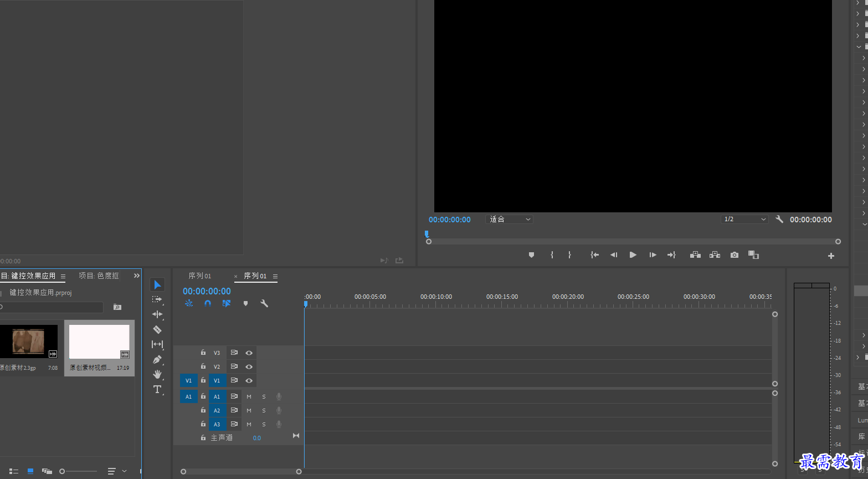The image size is (868, 479).
Task: Toggle source patch V1
Action: tap(188, 380)
